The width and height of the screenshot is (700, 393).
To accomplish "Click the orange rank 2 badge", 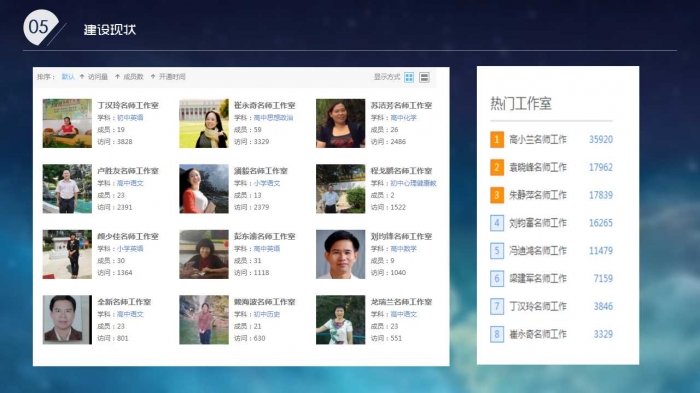I will tap(497, 167).
